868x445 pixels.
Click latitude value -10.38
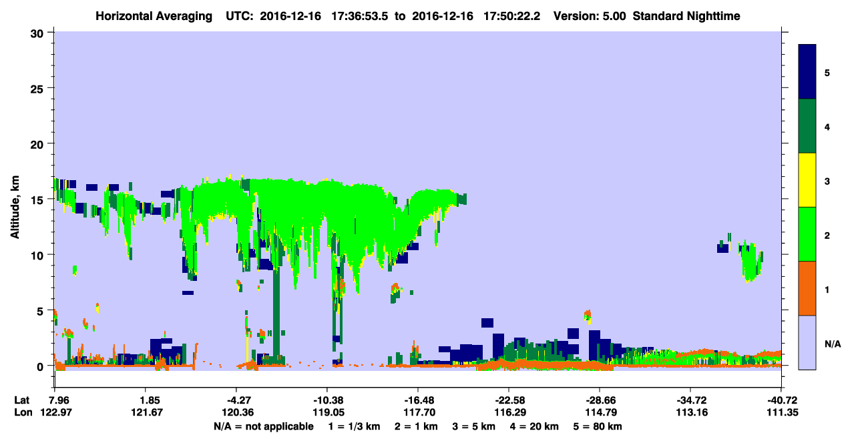tap(327, 400)
